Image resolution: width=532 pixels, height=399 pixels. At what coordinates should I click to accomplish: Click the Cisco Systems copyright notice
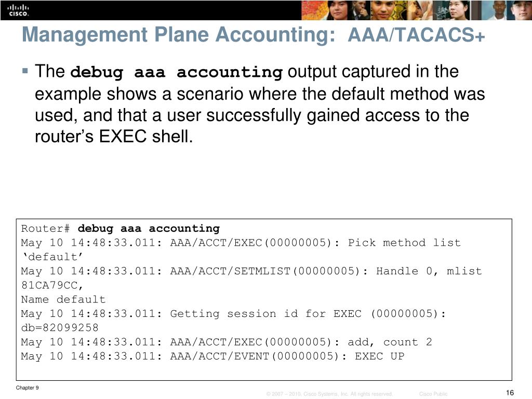329,394
